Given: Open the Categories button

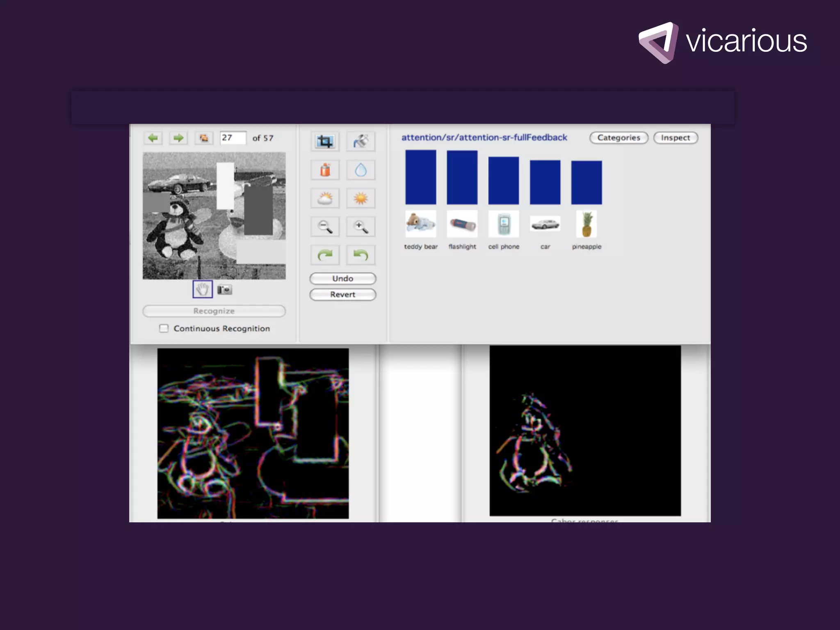Looking at the screenshot, I should (618, 138).
